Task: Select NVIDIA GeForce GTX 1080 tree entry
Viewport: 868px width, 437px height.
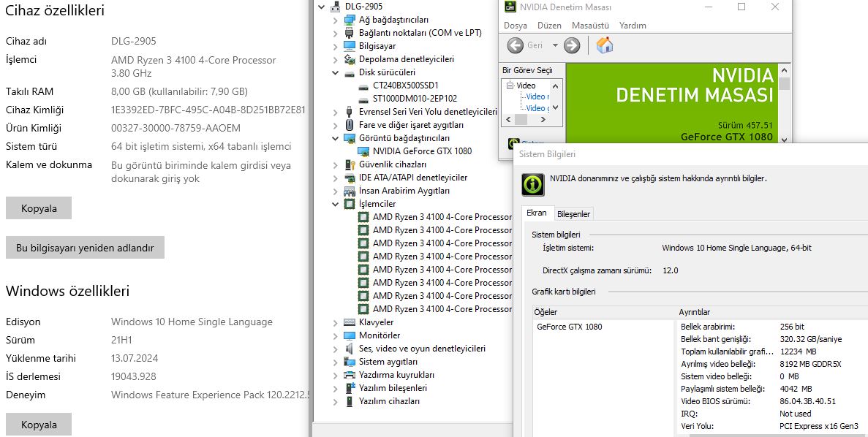Action: (423, 151)
